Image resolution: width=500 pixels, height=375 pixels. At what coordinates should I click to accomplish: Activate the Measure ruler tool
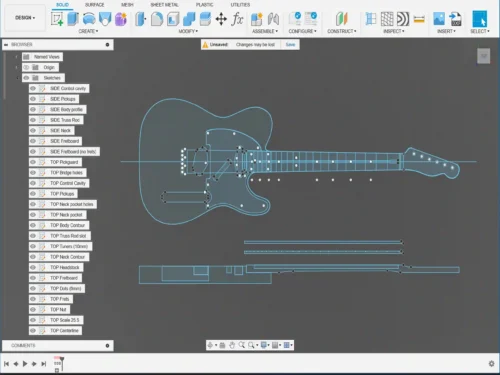coord(419,19)
